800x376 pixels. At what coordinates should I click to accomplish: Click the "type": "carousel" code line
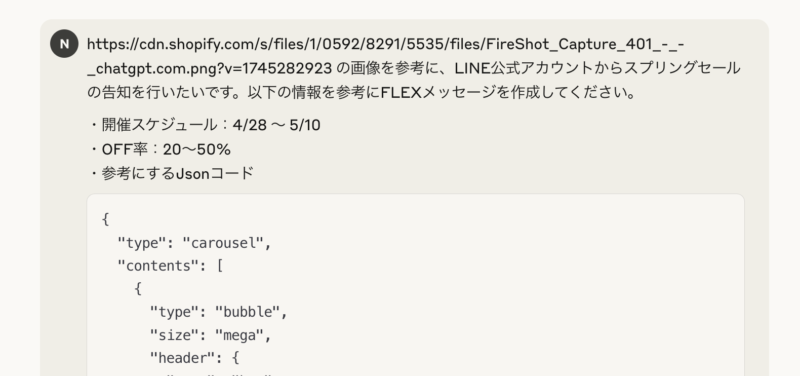195,243
